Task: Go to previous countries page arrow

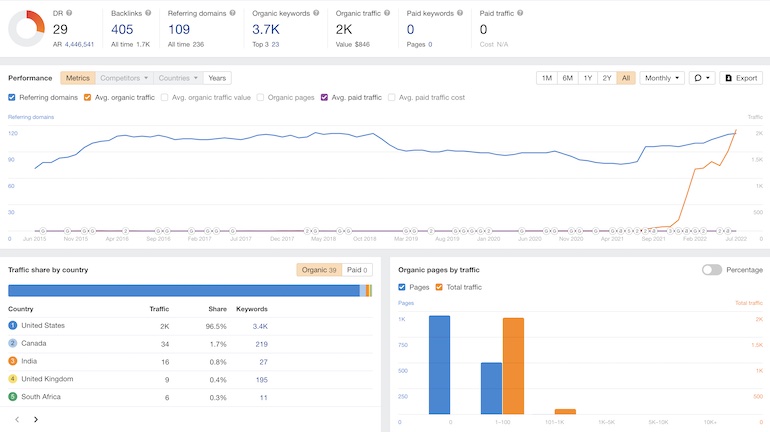Action: pos(17,419)
